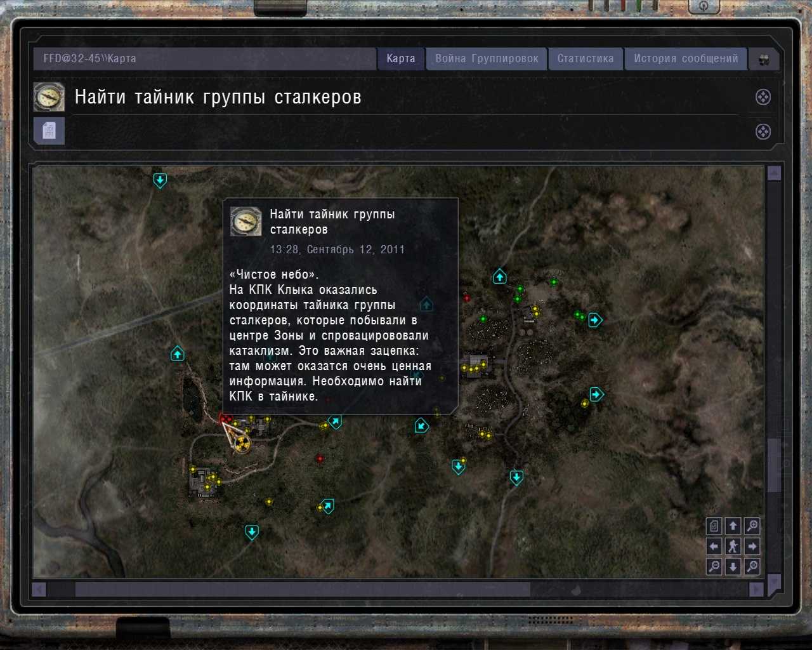The height and width of the screenshot is (650, 812).
Task: Click the tooltip date 13:28, Сентябрь 12, 2011
Action: (x=337, y=249)
